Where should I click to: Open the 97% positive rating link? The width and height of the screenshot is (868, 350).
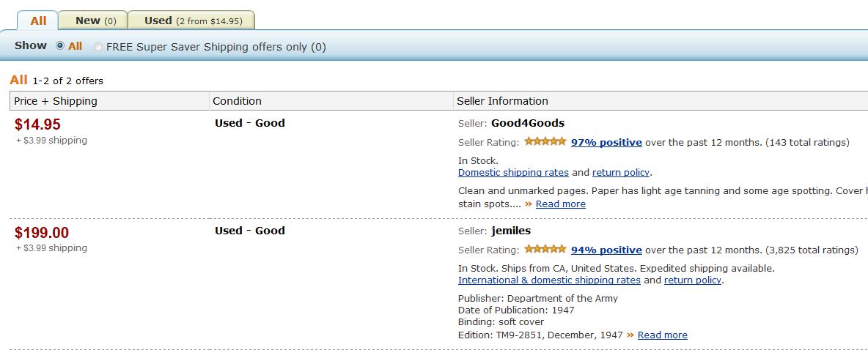(606, 142)
